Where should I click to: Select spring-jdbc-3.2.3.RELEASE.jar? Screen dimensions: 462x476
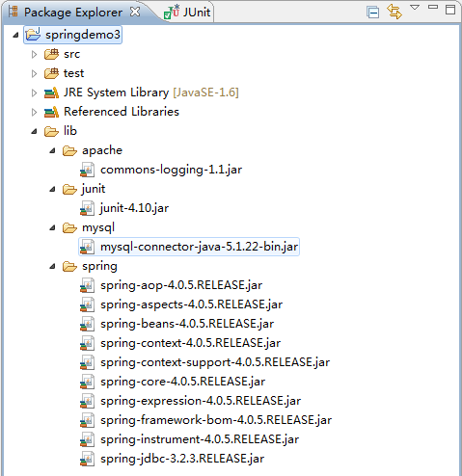pos(182,459)
